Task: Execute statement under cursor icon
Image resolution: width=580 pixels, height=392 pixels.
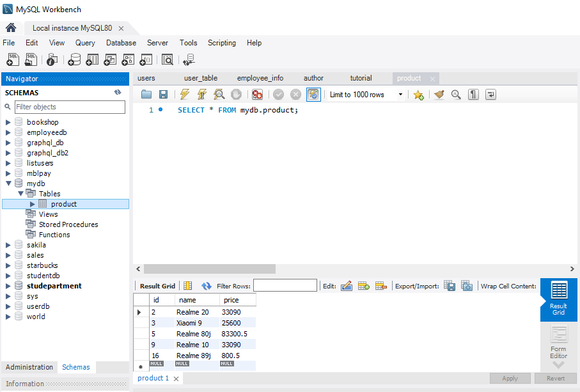Action: pyautogui.click(x=202, y=95)
